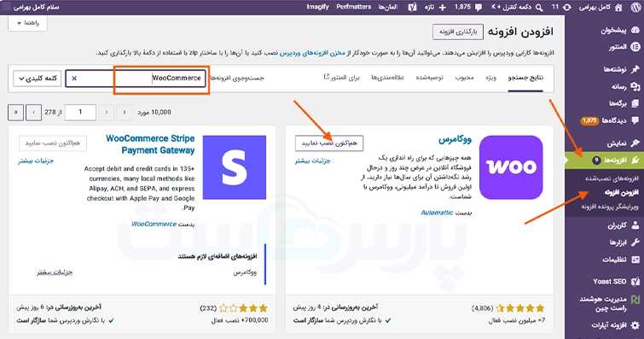Open Imagify in admin bar
This screenshot has width=644, height=339.
click(317, 7)
